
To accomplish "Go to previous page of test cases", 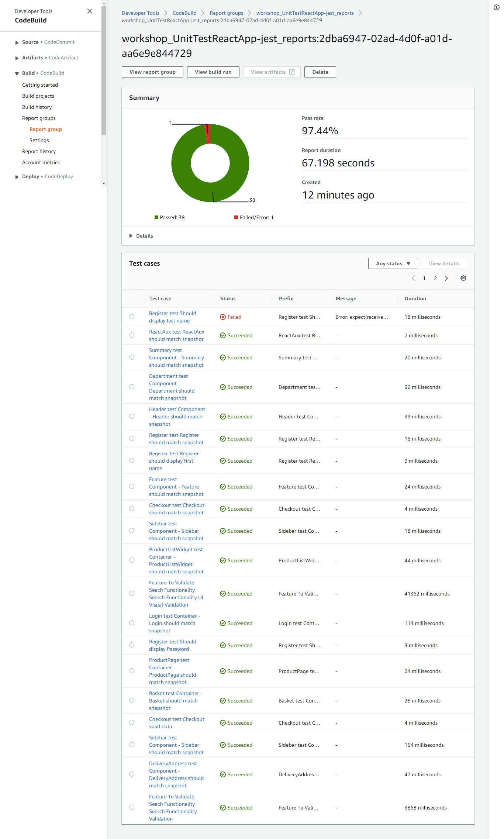I will click(413, 278).
